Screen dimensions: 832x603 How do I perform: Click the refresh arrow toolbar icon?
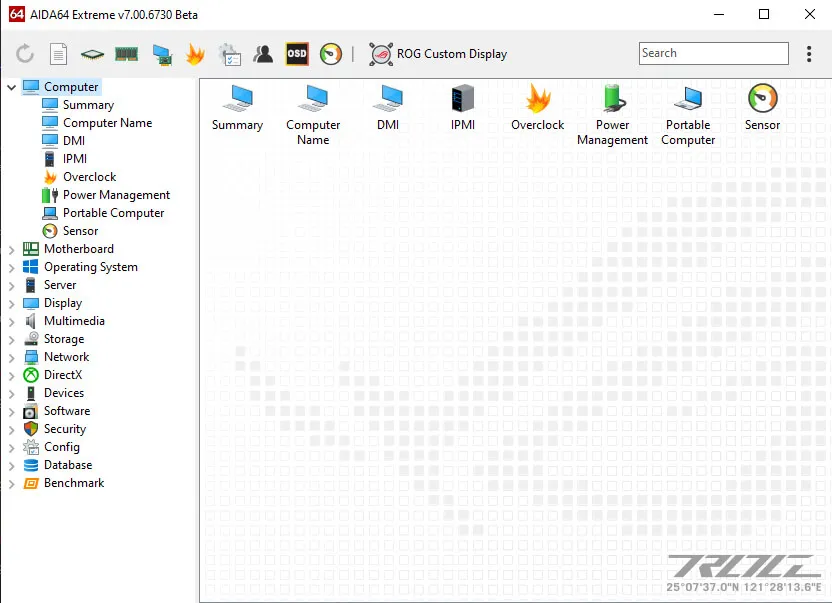point(22,54)
